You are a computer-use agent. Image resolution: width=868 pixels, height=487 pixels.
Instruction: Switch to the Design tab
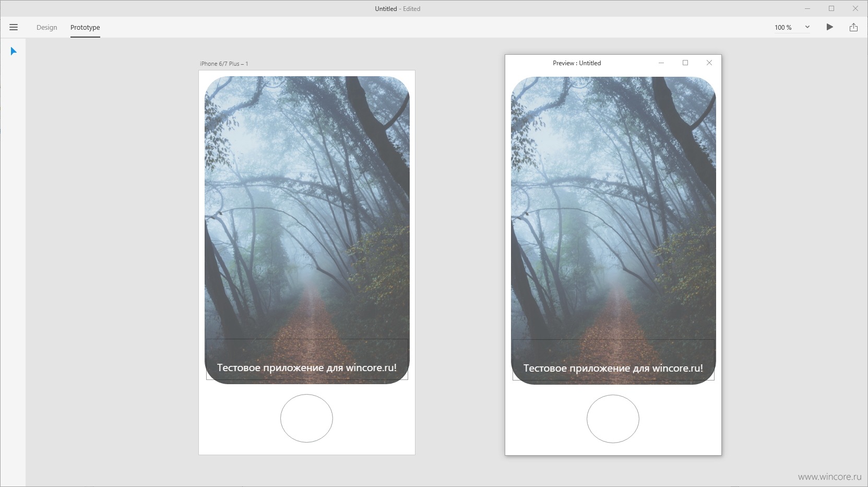point(46,27)
